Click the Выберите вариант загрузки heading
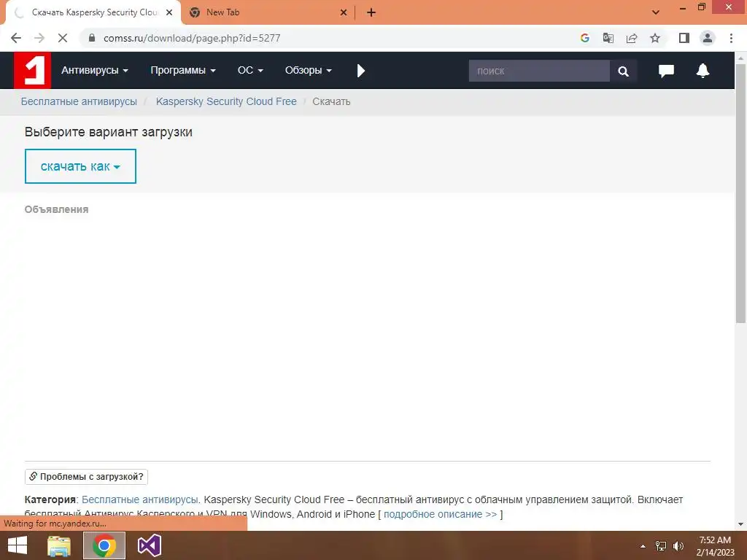 pos(109,132)
